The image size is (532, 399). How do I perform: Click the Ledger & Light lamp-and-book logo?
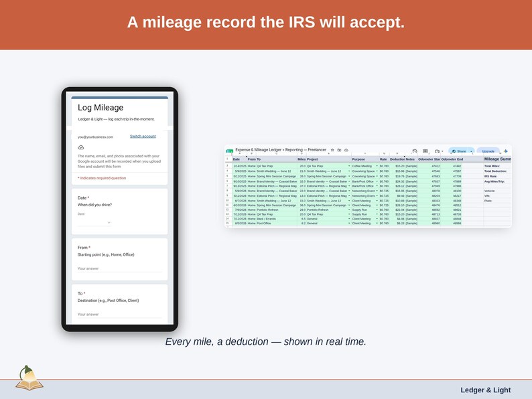(x=29, y=378)
